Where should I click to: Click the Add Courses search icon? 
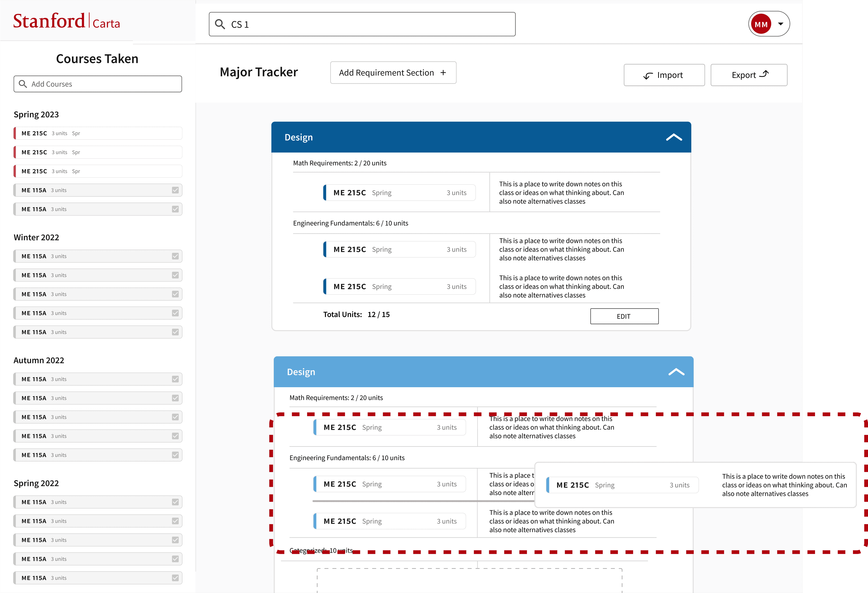(x=23, y=84)
